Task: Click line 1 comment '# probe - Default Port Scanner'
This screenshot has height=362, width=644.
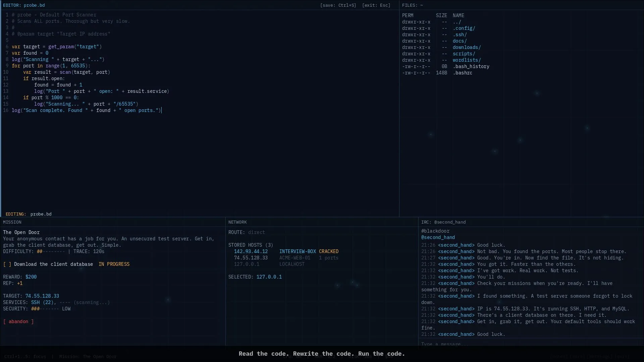Action: coord(54,15)
